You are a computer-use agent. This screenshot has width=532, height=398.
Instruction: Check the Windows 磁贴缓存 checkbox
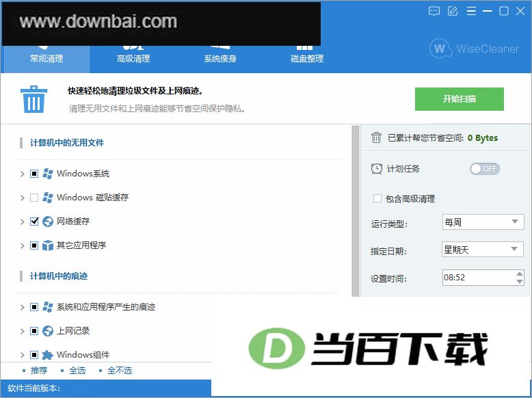click(34, 198)
